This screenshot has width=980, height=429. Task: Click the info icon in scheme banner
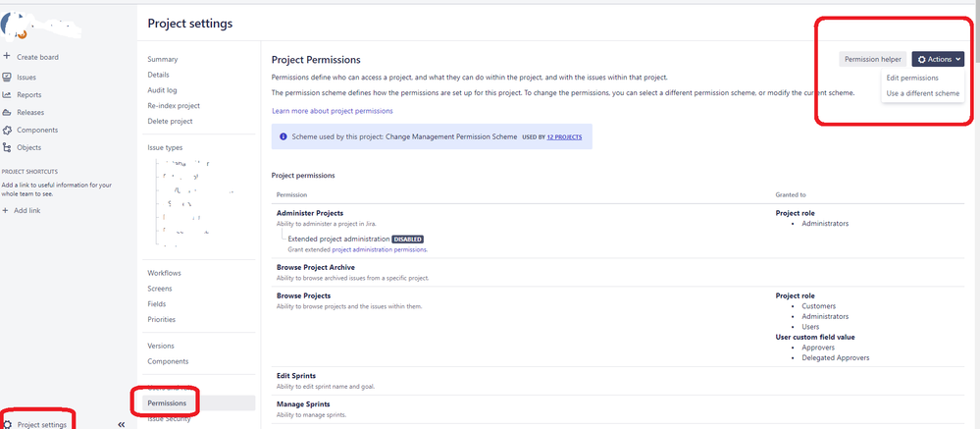point(284,136)
